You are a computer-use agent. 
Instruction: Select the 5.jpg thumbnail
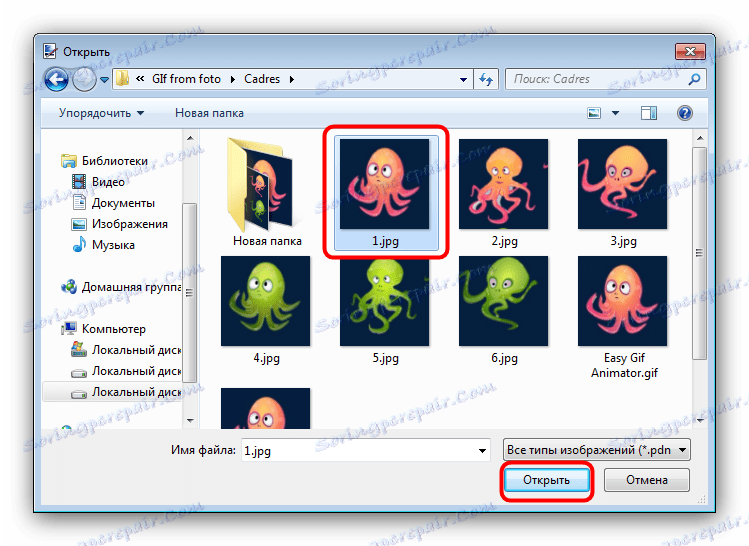tap(385, 301)
